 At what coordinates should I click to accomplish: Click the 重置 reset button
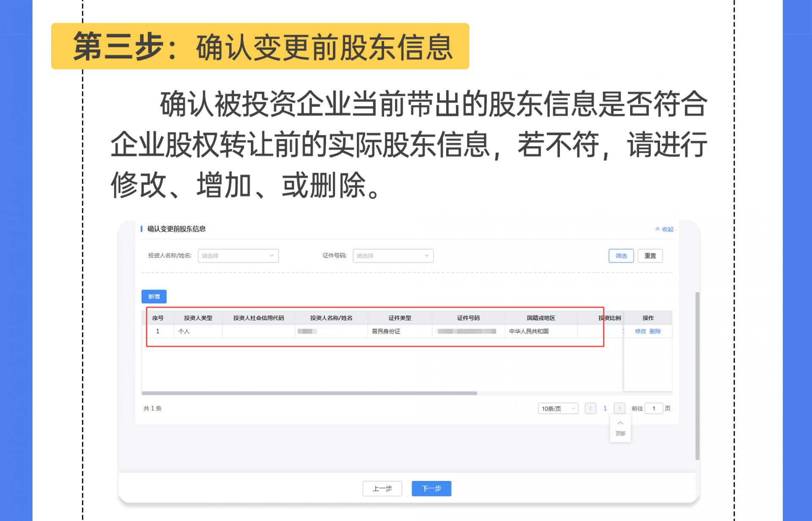(650, 256)
